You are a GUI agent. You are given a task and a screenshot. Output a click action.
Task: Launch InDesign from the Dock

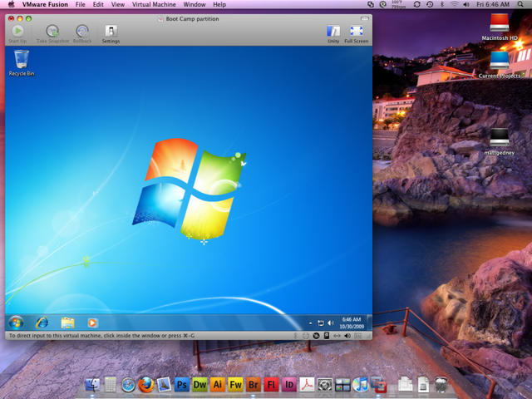[289, 385]
